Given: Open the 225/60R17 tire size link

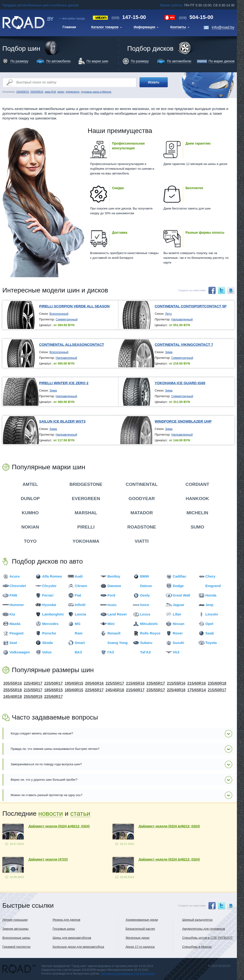Looking at the screenshot, I should point(54,697).
